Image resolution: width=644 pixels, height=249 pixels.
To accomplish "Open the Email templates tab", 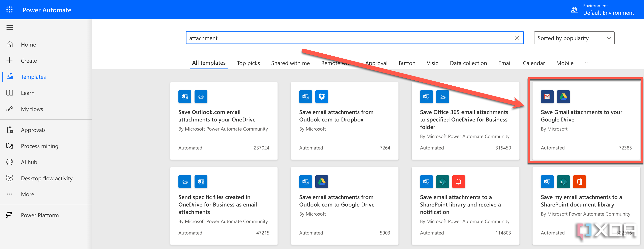I will point(504,63).
